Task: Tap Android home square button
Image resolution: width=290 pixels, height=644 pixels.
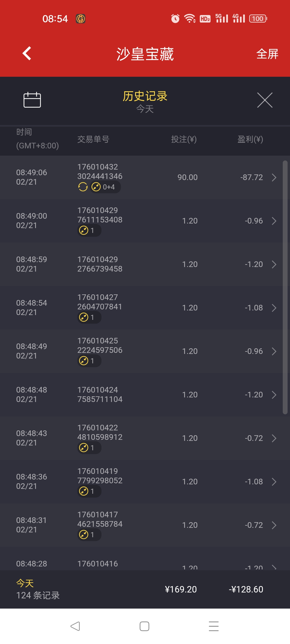Action: coord(144,626)
